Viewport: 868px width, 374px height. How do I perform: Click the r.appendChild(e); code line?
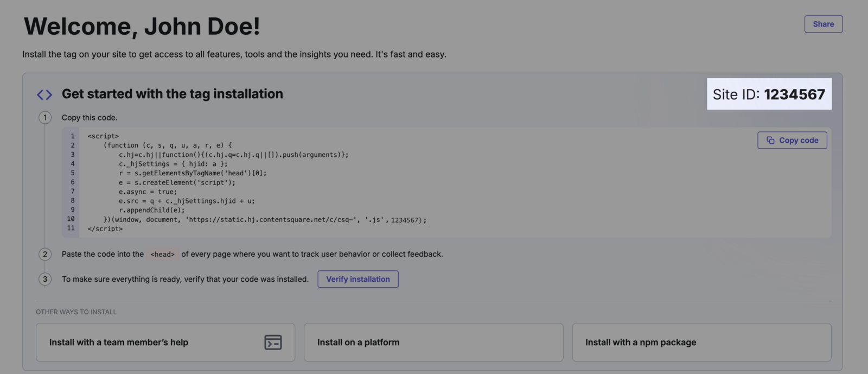(152, 210)
